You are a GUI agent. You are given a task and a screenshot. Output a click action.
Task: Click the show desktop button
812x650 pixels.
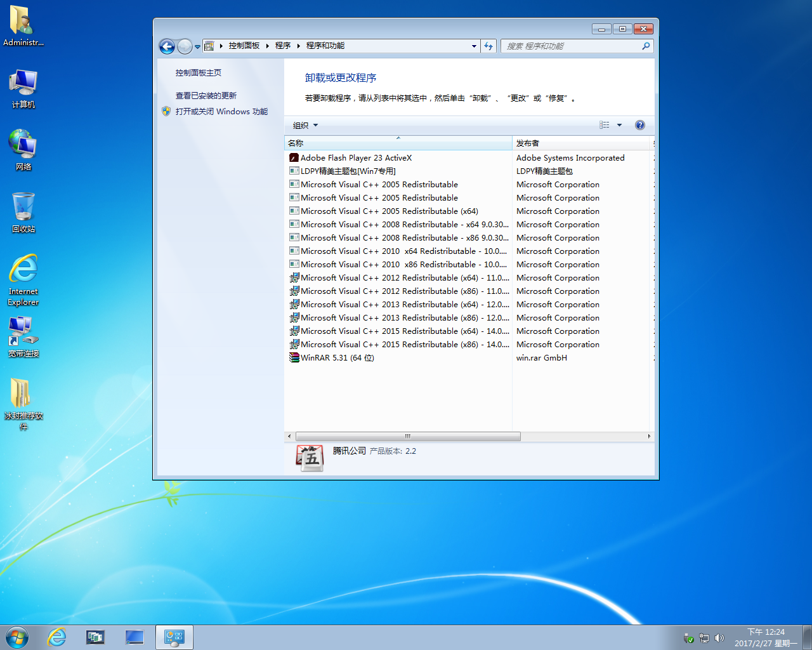[x=807, y=637]
